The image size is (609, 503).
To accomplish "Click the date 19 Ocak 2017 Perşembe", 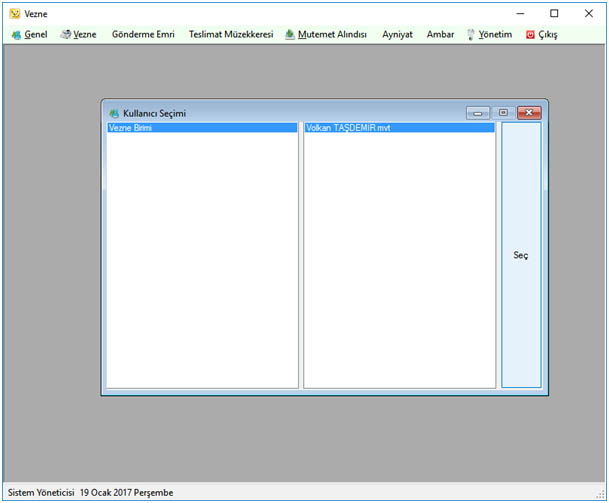I will click(x=127, y=493).
